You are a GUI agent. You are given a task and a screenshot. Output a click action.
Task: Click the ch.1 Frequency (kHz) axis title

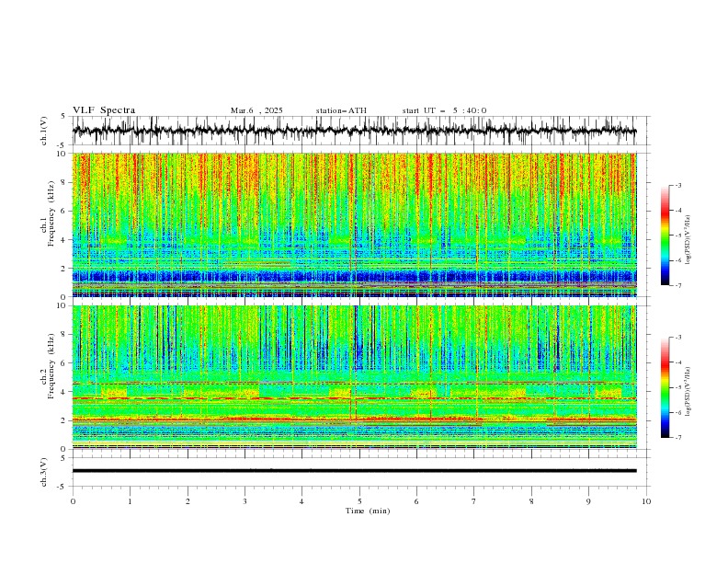pos(48,212)
